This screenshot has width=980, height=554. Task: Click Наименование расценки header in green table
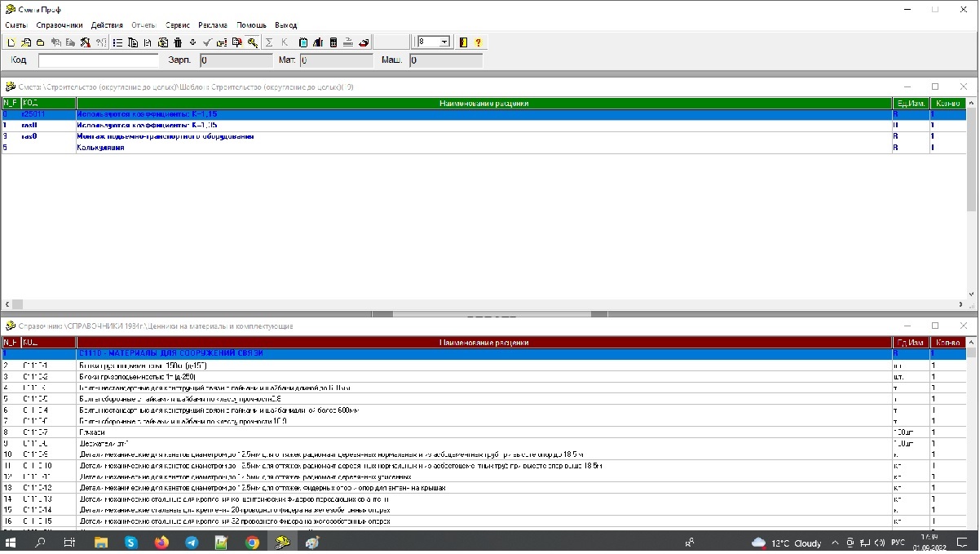click(x=483, y=104)
